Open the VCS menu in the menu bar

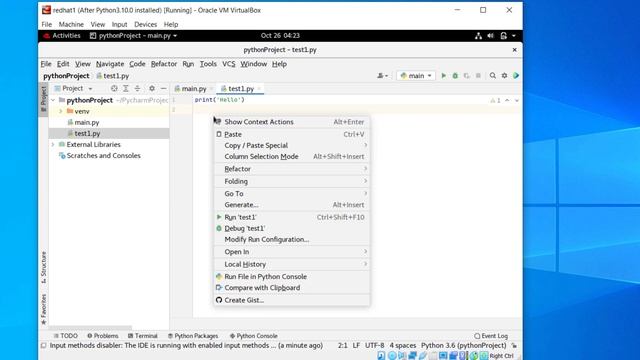pyautogui.click(x=229, y=64)
